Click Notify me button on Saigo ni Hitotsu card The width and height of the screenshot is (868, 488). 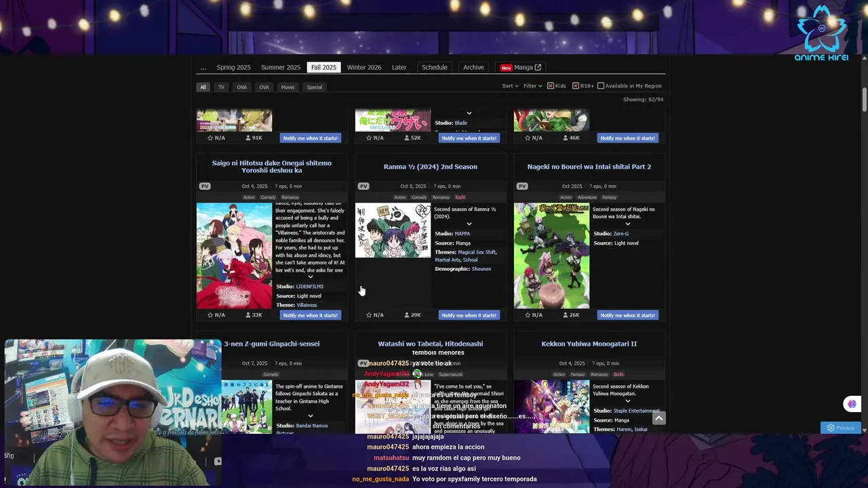pos(310,315)
